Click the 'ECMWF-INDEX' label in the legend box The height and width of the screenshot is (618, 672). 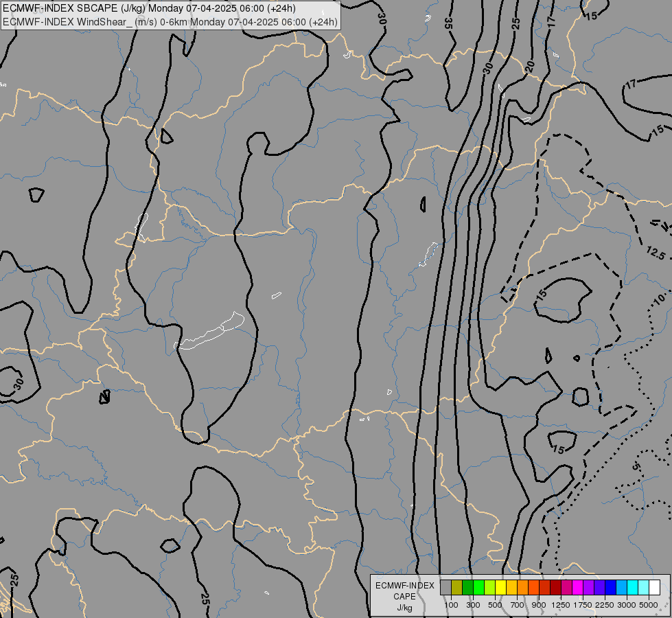click(x=404, y=586)
